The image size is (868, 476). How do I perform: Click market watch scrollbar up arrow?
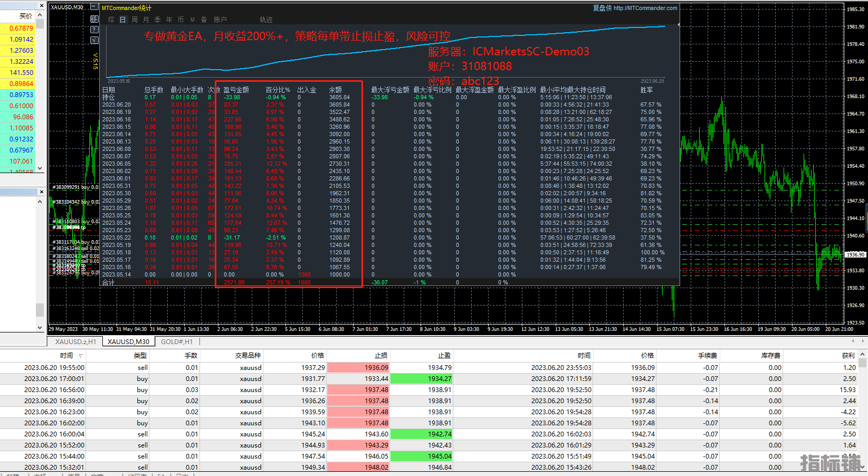(x=40, y=16)
